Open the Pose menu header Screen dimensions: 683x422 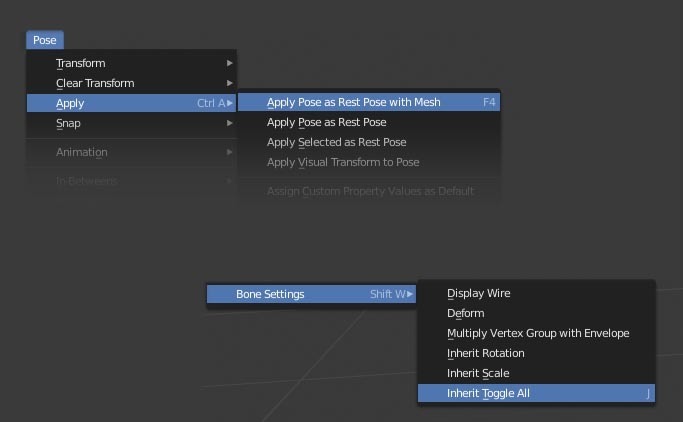pos(45,40)
